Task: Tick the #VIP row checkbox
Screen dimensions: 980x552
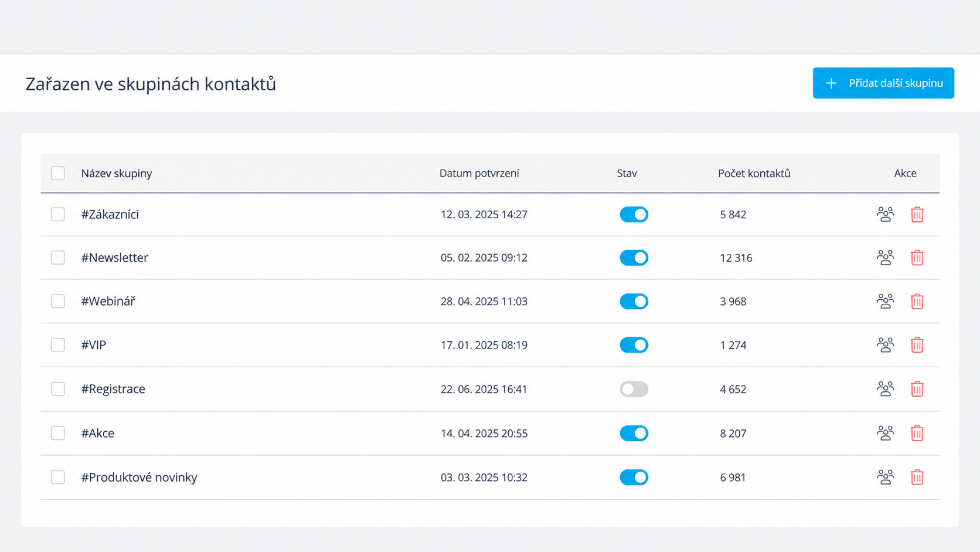Action: (58, 344)
